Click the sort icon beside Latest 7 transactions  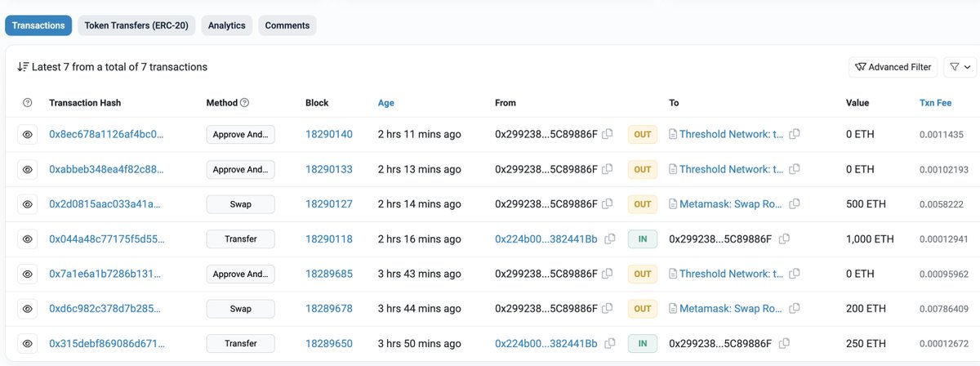[23, 67]
